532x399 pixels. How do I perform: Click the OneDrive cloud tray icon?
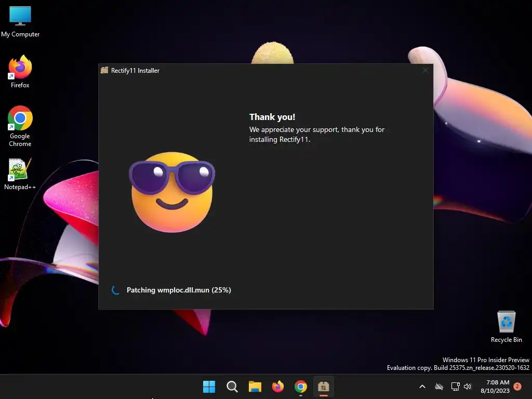(439, 387)
